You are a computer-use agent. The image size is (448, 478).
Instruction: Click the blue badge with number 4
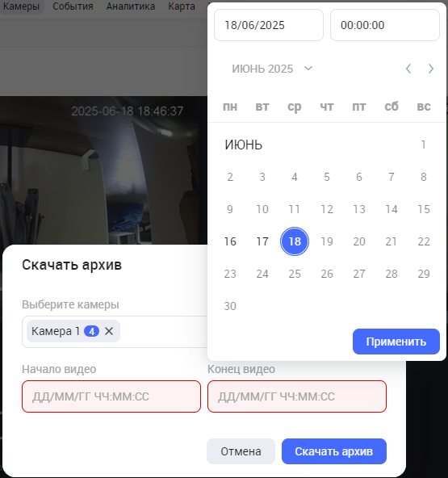[91, 331]
